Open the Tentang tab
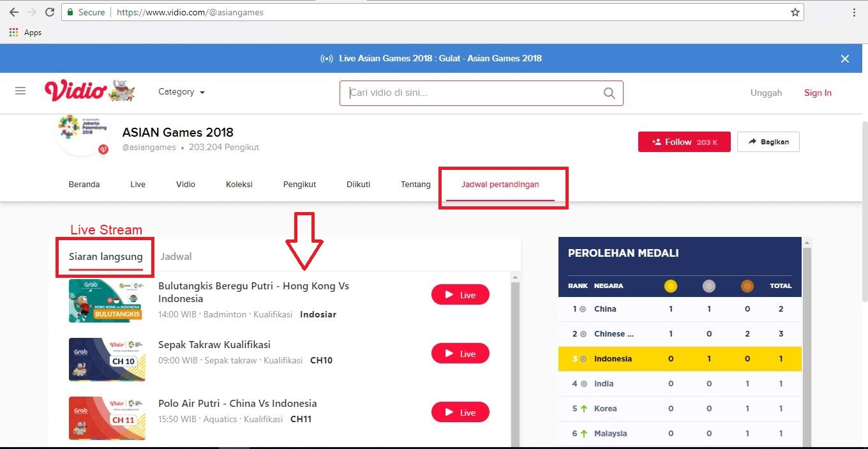The width and height of the screenshot is (868, 449). 415,185
